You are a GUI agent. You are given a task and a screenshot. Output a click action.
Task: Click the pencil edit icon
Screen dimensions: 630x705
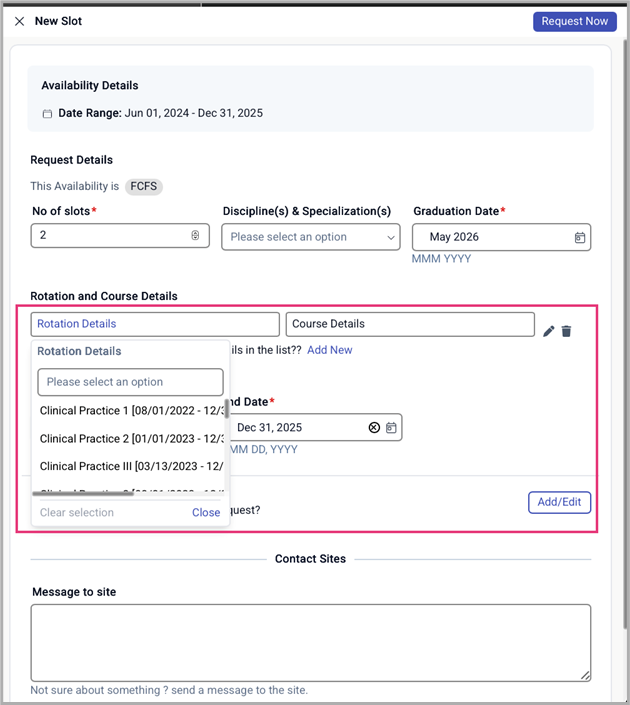(x=548, y=331)
